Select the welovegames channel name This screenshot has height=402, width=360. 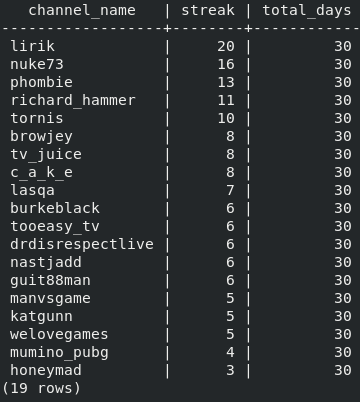pos(59,335)
